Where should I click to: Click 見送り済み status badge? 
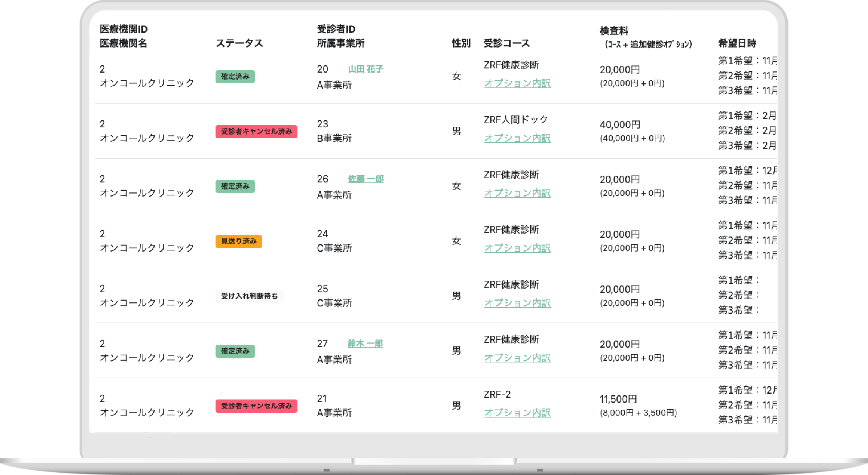238,241
